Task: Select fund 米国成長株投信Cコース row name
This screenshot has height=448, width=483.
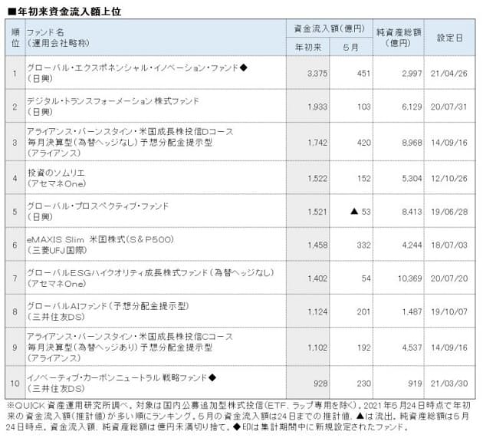Action: click(x=130, y=337)
